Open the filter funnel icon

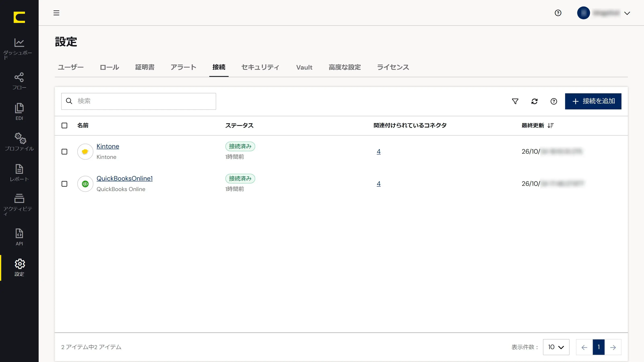tap(515, 101)
